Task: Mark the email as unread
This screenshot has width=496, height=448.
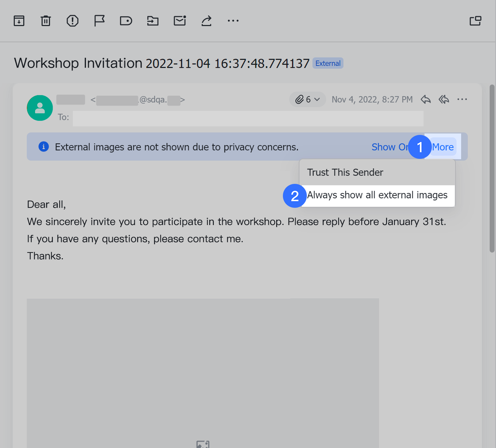Action: pos(179,21)
